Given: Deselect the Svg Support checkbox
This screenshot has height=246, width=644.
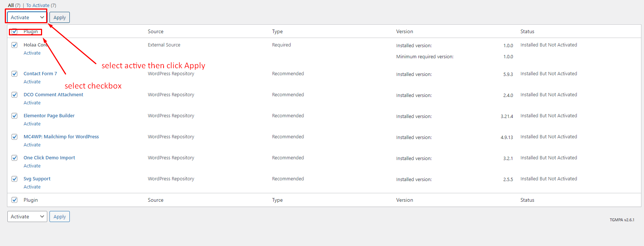Looking at the screenshot, I should tap(14, 179).
